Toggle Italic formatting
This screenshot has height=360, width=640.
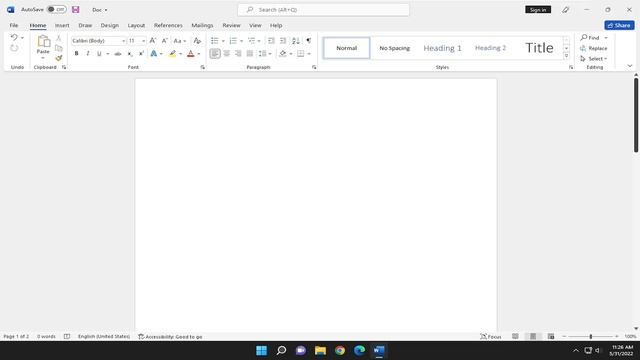pos(88,53)
